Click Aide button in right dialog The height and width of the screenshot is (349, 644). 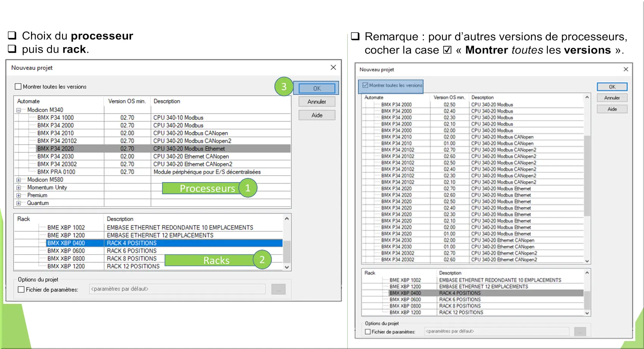point(612,109)
